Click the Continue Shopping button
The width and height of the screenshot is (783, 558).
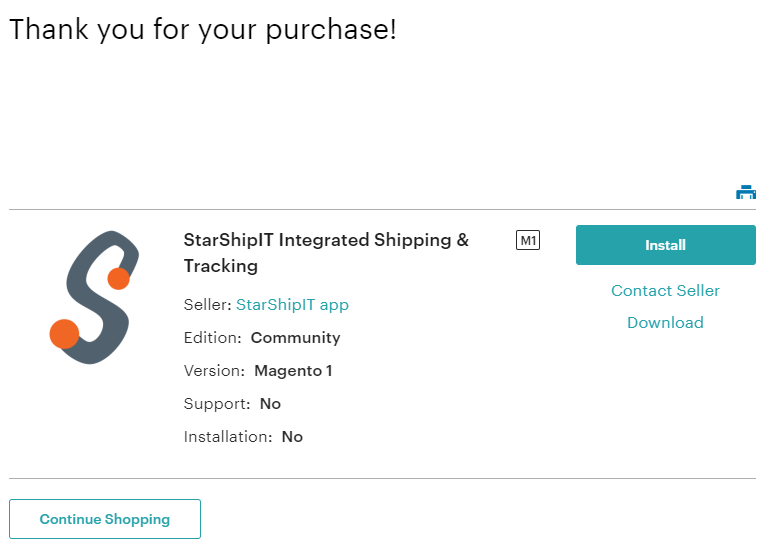(x=105, y=519)
